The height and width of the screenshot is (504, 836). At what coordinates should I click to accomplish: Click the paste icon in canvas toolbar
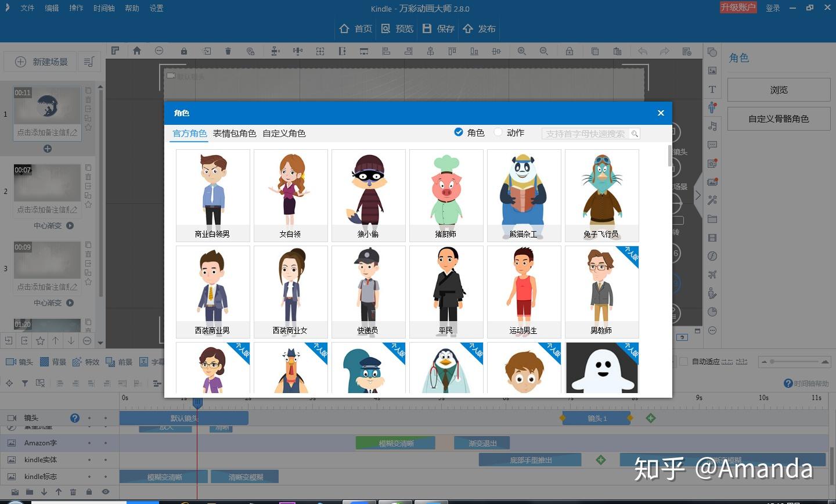click(617, 51)
